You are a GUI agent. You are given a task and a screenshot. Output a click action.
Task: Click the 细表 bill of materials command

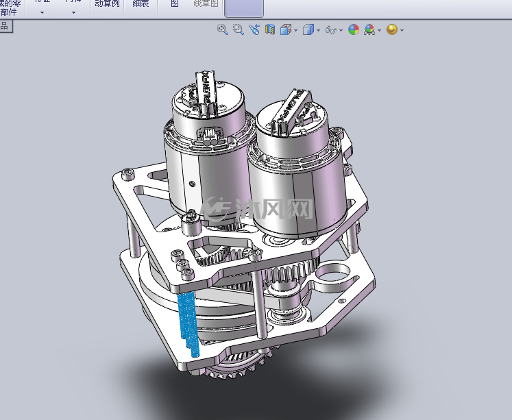click(x=141, y=4)
